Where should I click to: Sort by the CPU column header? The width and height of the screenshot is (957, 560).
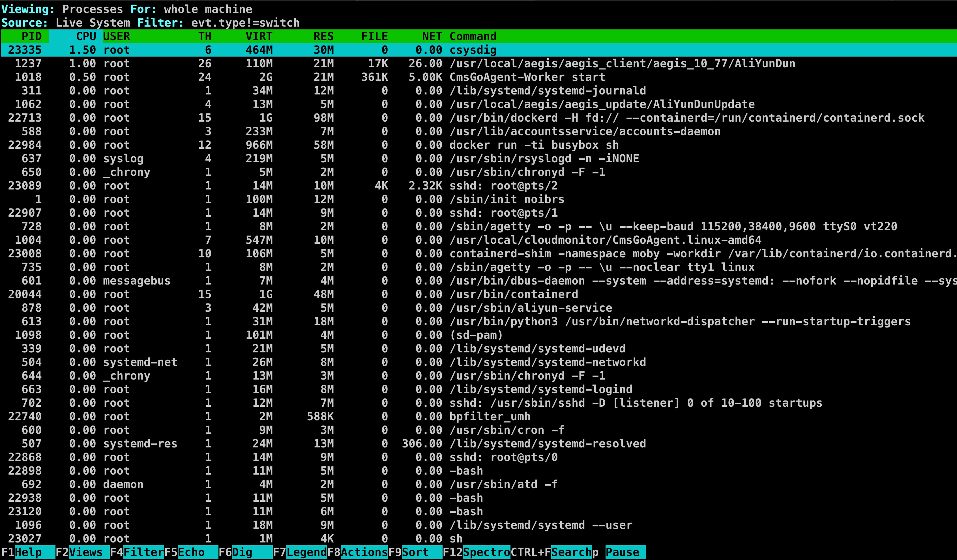click(x=86, y=36)
